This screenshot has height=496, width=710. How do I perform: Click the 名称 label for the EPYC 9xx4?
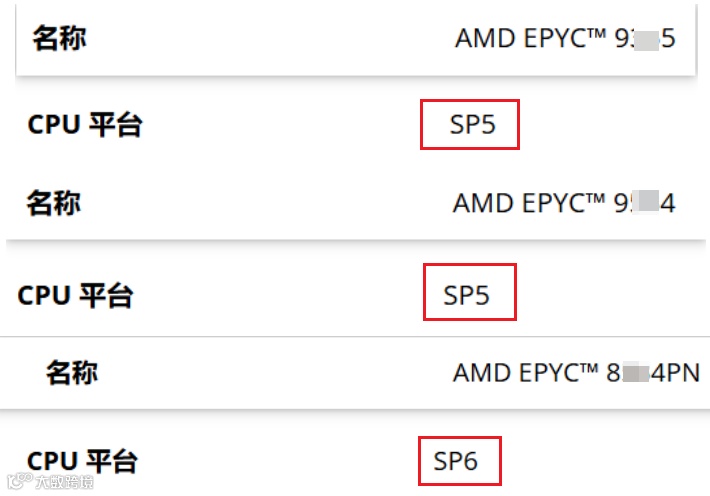(54, 203)
